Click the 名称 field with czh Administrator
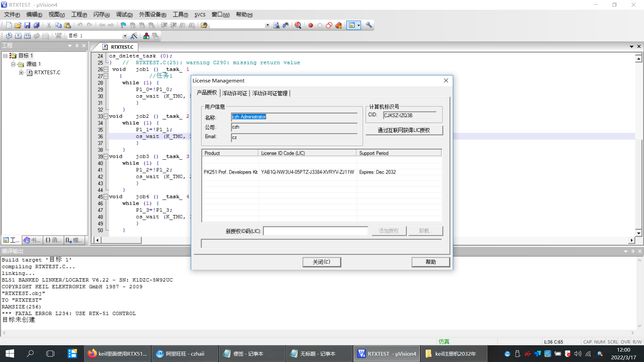 (x=294, y=117)
